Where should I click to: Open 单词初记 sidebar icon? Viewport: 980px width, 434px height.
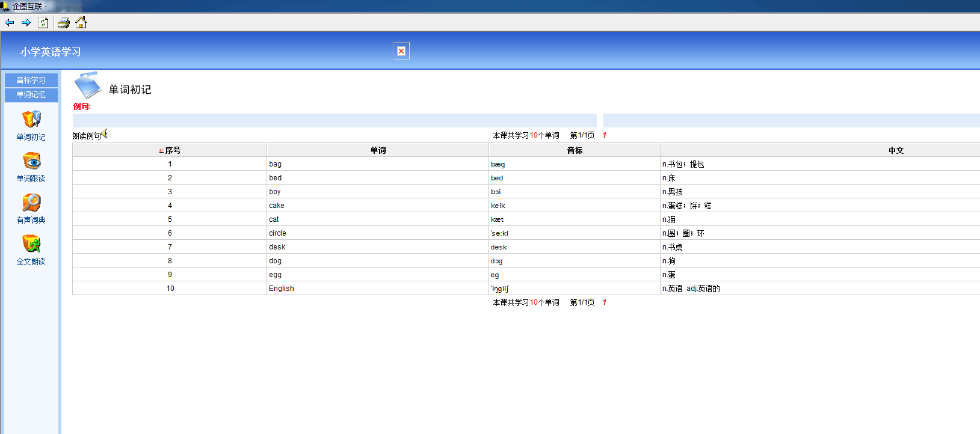(x=31, y=119)
